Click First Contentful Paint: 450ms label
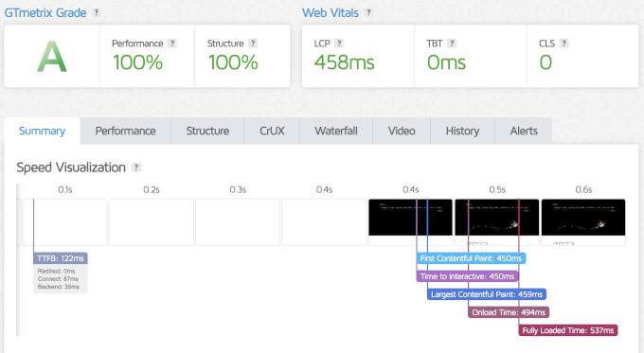The width and height of the screenshot is (644, 353). 471,258
